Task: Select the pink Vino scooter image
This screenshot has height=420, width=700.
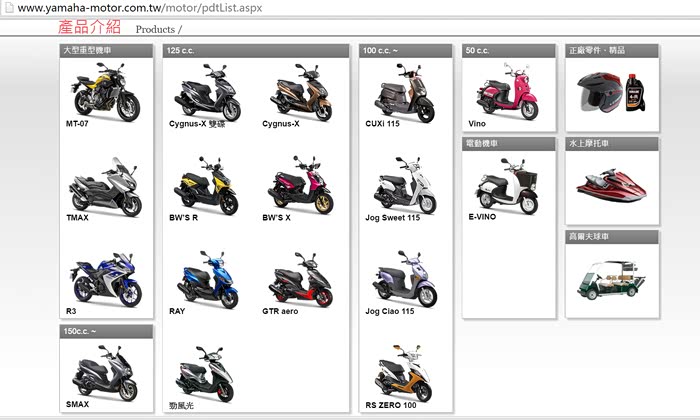Action: click(507, 91)
